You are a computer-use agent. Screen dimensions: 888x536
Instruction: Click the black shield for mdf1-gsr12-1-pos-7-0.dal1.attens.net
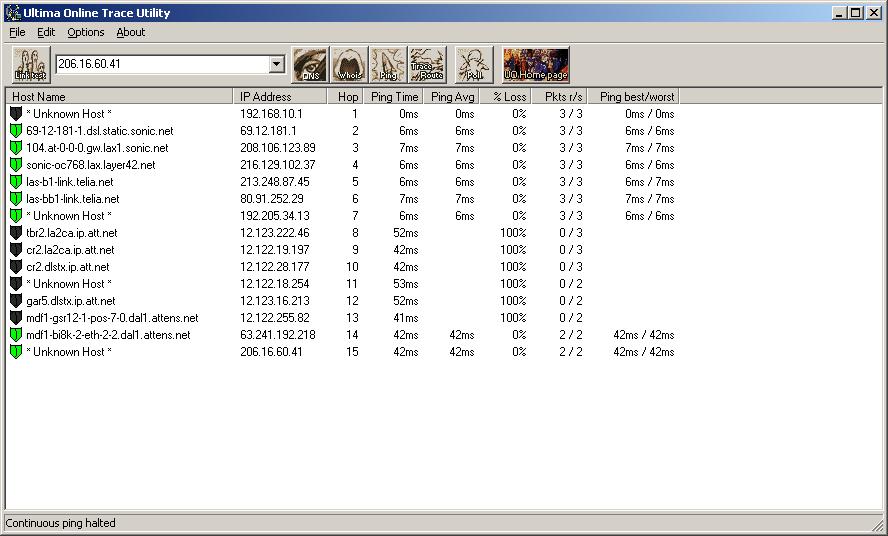16,318
